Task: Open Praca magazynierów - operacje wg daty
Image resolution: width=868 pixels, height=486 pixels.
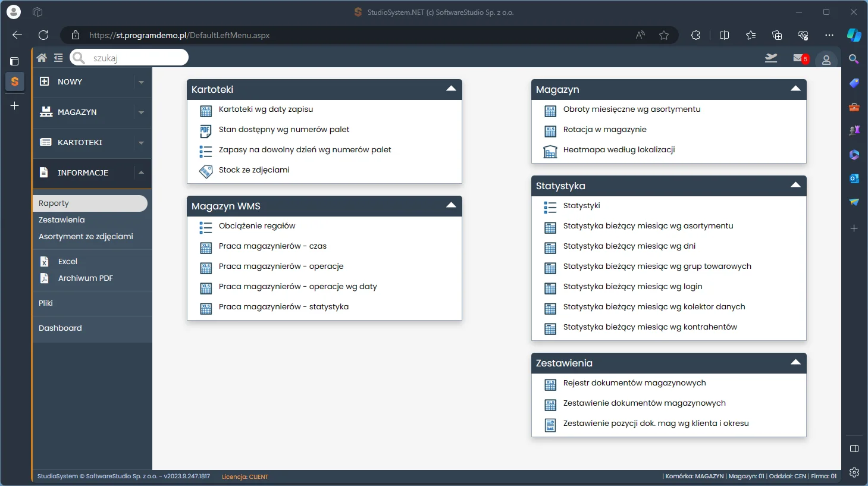Action: coord(298,287)
